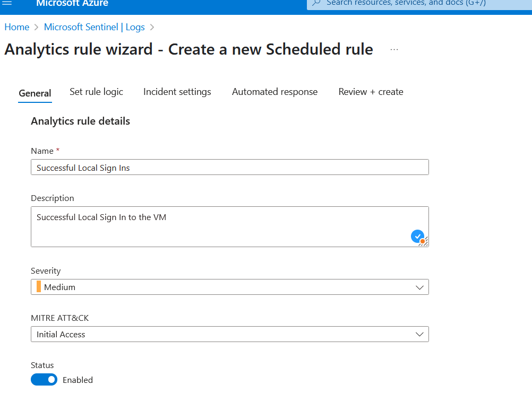Click the chevron after Home breadcrumb
The width and height of the screenshot is (532, 411).
click(x=36, y=27)
